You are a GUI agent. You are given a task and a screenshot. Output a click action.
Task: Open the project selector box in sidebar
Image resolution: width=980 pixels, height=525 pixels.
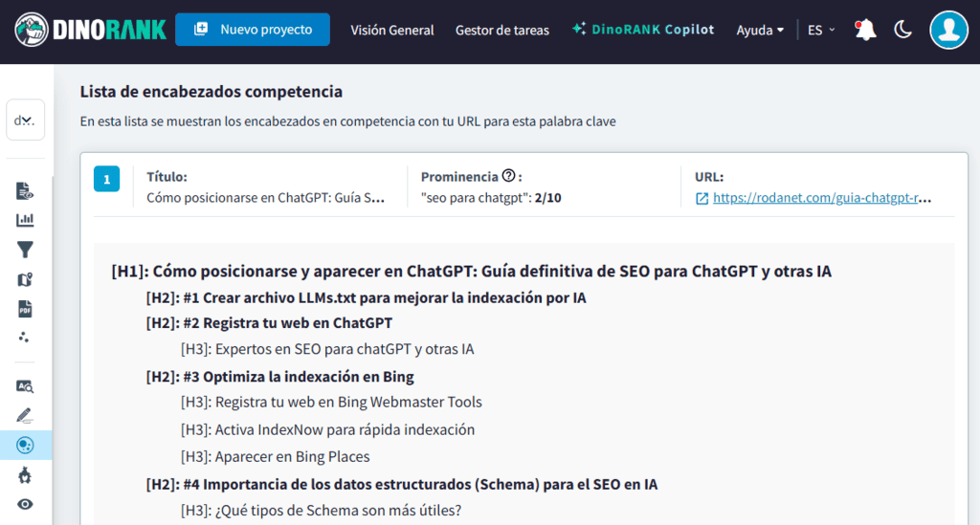[x=25, y=120]
